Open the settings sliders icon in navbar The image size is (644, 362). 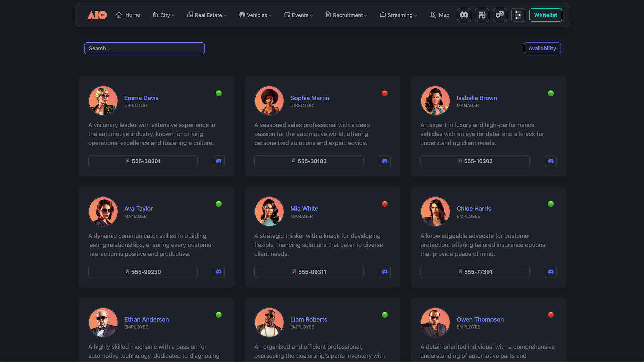pyautogui.click(x=518, y=15)
